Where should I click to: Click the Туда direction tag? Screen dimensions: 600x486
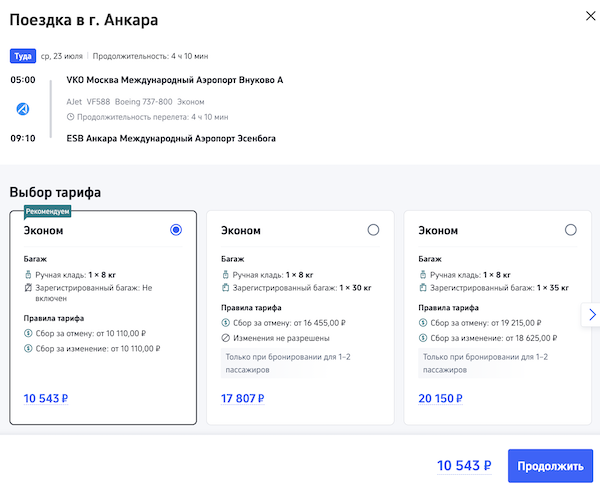pyautogui.click(x=23, y=56)
